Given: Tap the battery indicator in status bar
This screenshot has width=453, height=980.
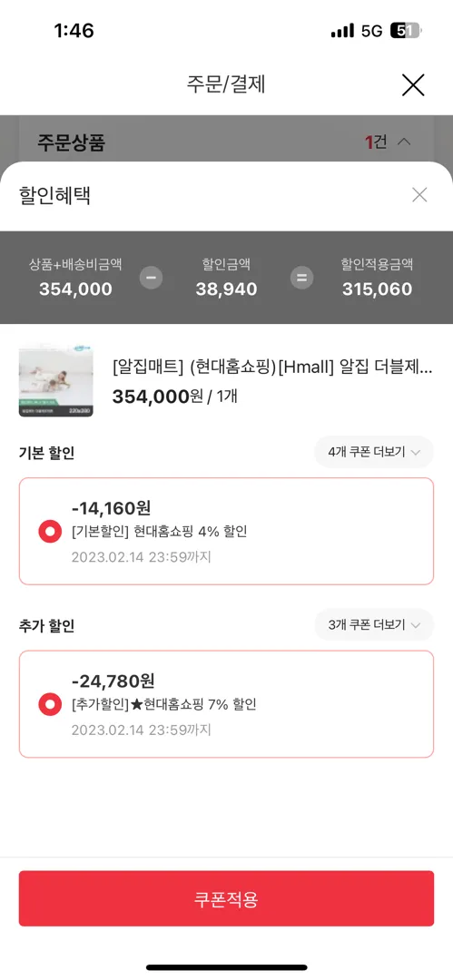Looking at the screenshot, I should (406, 31).
